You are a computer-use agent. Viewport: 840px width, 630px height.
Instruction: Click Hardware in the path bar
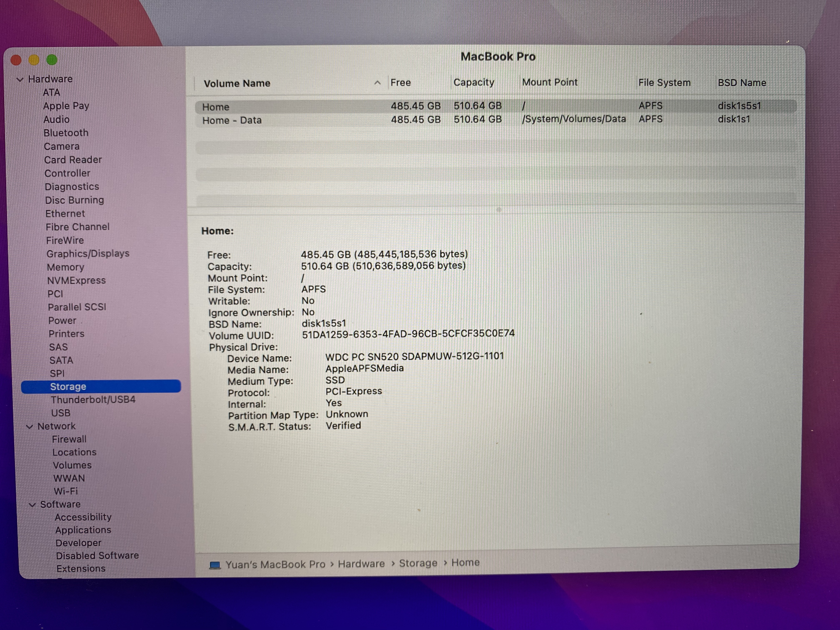pyautogui.click(x=361, y=564)
